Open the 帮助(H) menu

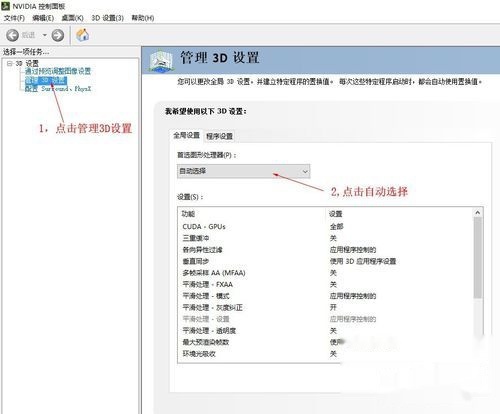[143, 18]
